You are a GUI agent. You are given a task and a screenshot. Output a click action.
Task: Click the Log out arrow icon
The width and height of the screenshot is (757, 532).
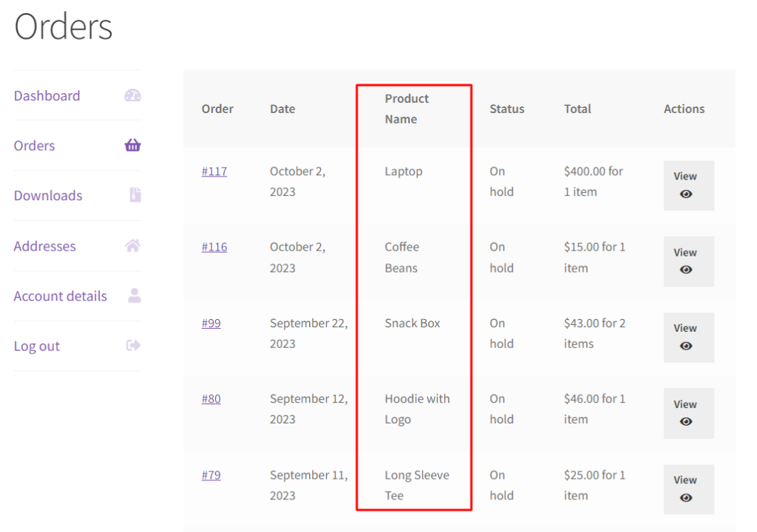133,345
